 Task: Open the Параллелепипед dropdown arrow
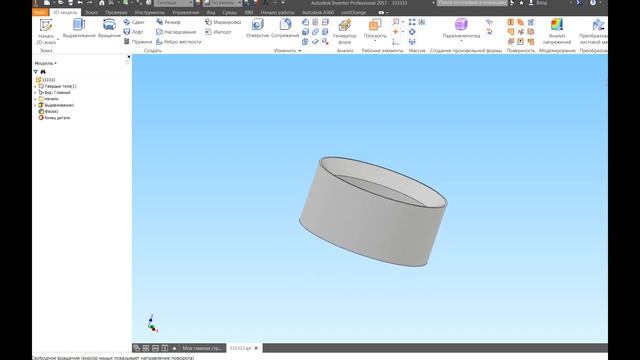tap(461, 41)
